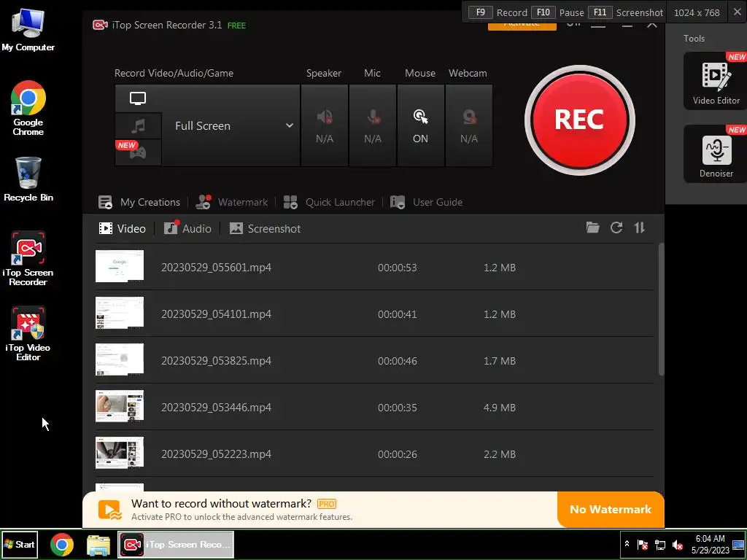Change the recordings sort order

[x=640, y=227]
